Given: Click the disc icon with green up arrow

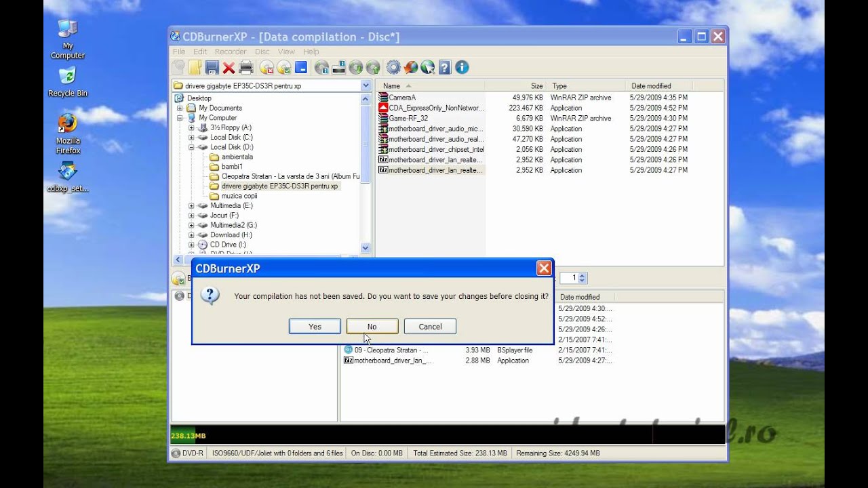Looking at the screenshot, I should [x=372, y=67].
